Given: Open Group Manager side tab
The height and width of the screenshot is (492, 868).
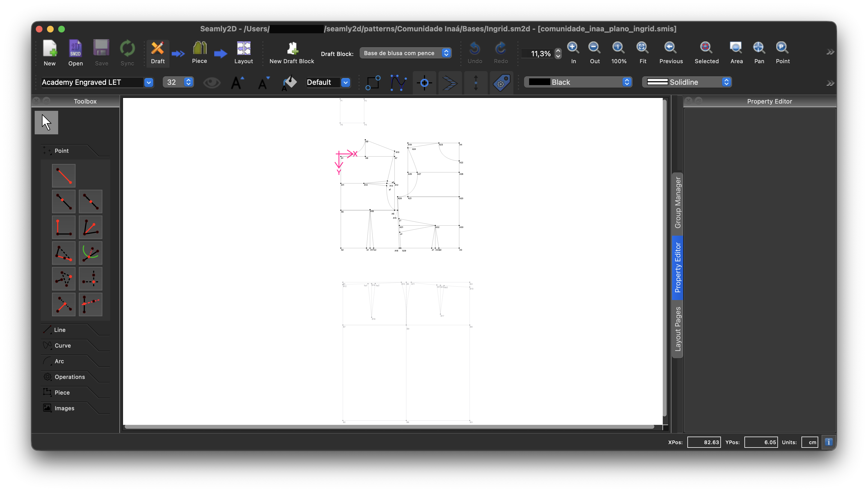Looking at the screenshot, I should (x=677, y=203).
